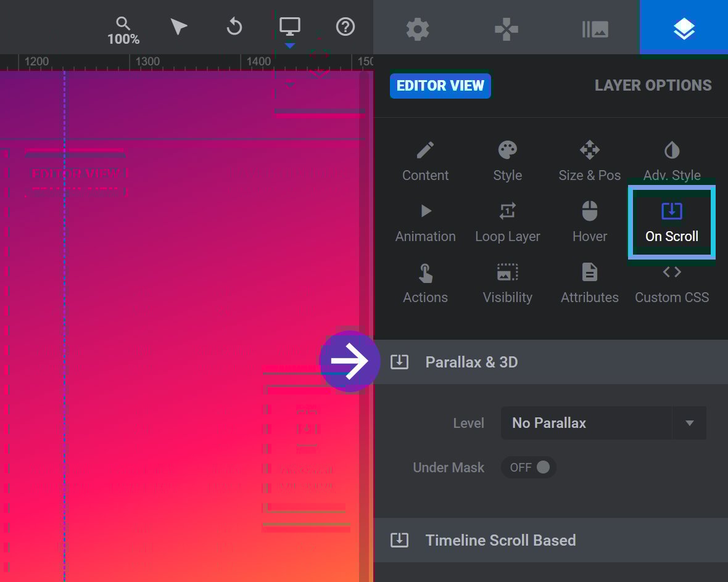728x582 pixels.
Task: Select the pointer selection tool
Action: pos(179,27)
